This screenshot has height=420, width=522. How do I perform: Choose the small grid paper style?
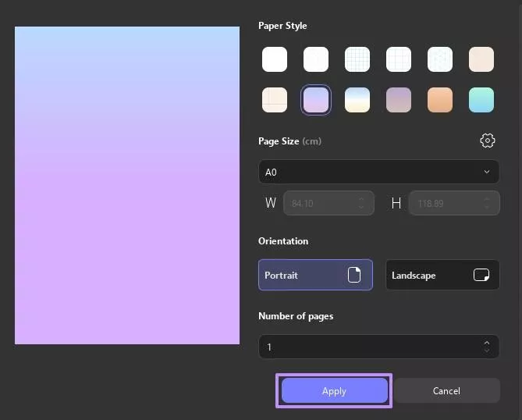(357, 59)
